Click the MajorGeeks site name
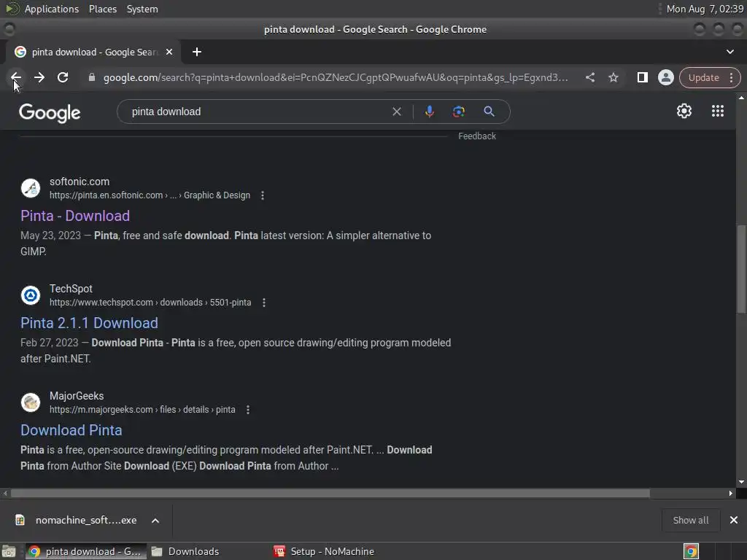The image size is (747, 560). [x=77, y=396]
